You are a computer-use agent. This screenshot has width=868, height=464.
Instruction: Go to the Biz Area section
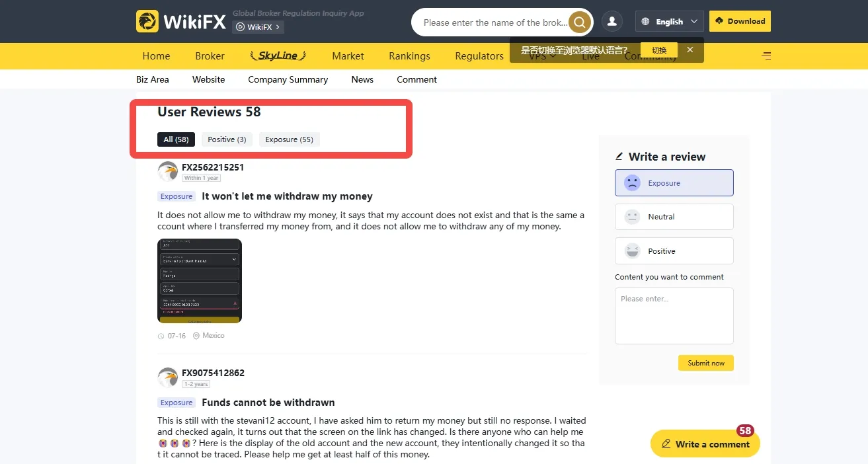153,79
